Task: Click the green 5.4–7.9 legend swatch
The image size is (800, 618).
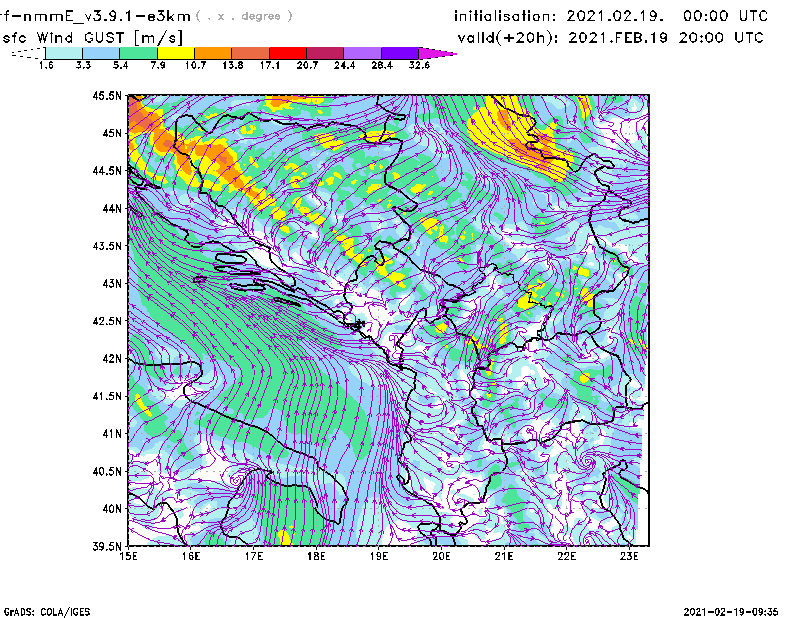Action: (x=138, y=53)
